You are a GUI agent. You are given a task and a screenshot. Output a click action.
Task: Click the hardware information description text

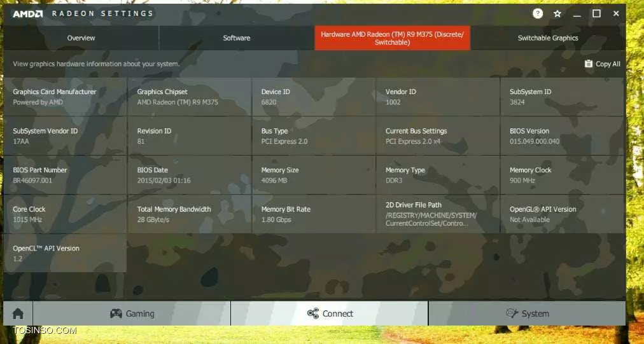tap(96, 64)
